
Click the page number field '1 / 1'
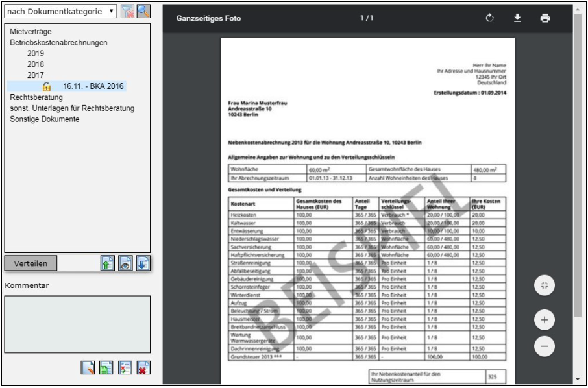click(367, 18)
